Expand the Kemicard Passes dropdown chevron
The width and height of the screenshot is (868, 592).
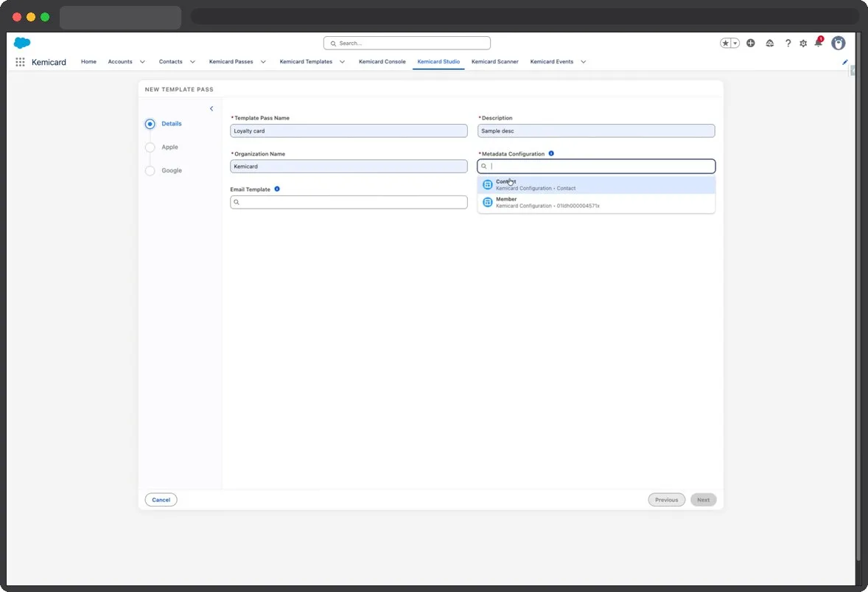point(263,62)
